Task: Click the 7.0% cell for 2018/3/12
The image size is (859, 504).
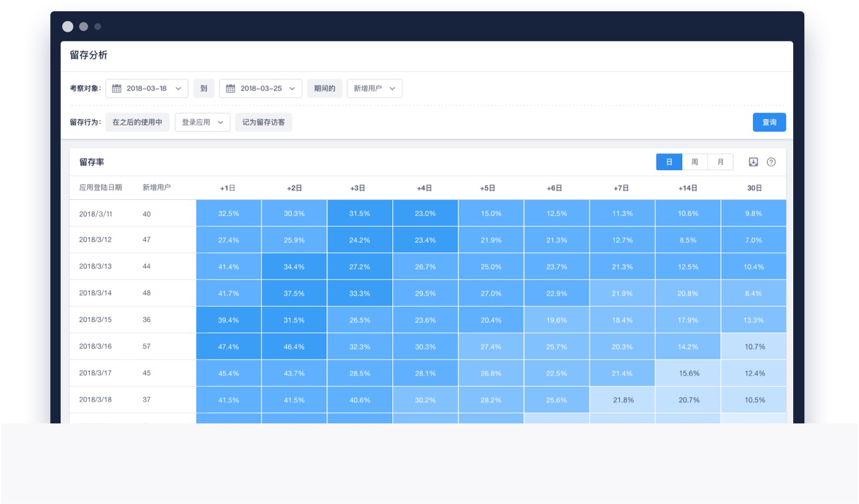Action: click(754, 240)
